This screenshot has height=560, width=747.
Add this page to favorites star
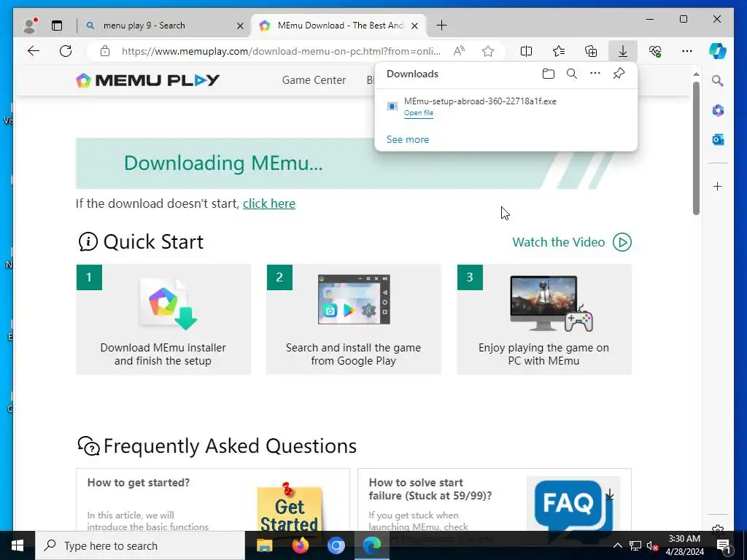tap(488, 52)
